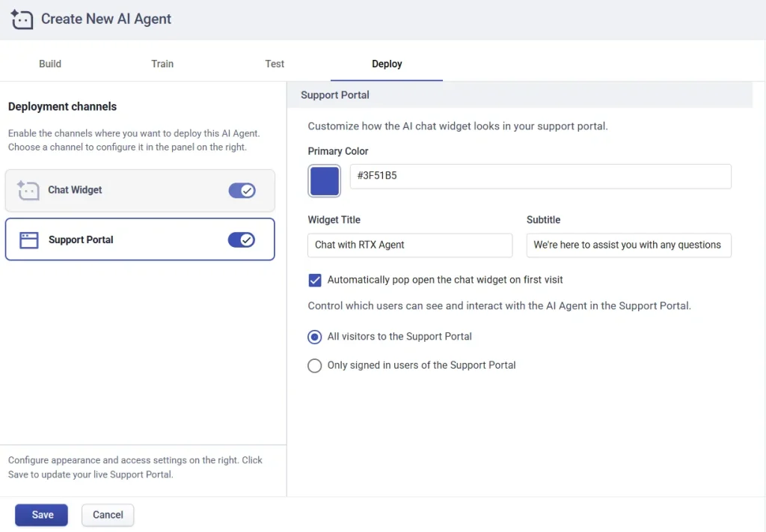Click the Chat Widget channel icon
The height and width of the screenshot is (532, 766).
point(27,190)
